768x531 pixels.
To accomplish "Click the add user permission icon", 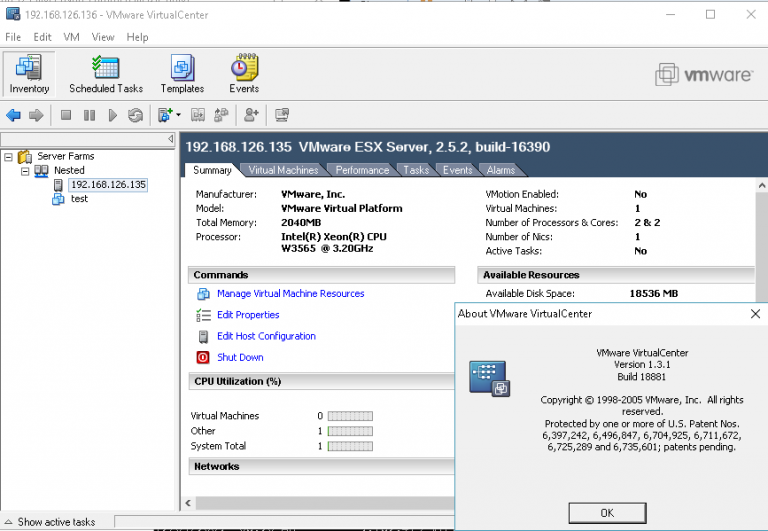I will coord(251,115).
